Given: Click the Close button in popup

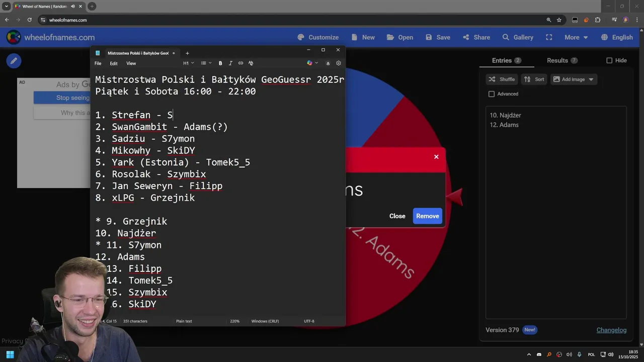Looking at the screenshot, I should pos(397,216).
